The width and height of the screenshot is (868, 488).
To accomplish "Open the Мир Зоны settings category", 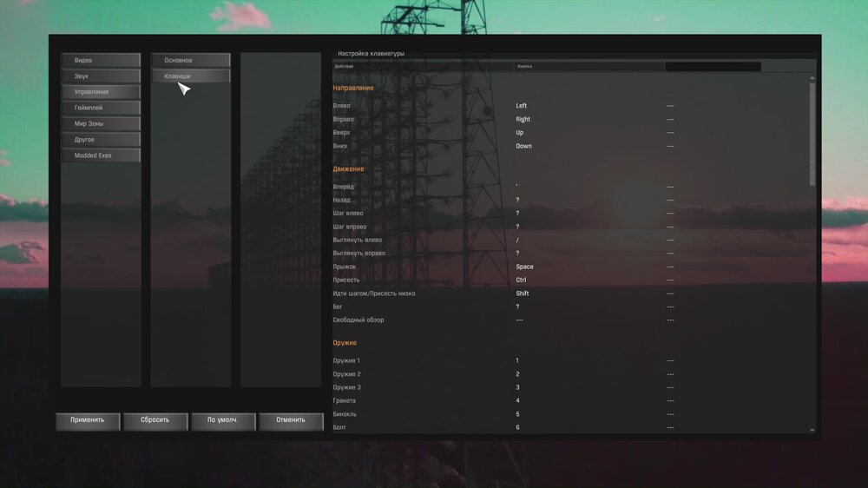I will click(x=101, y=123).
